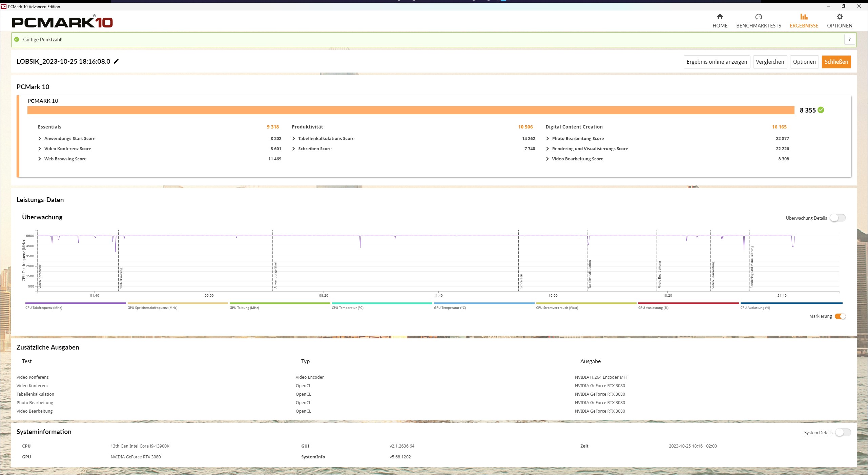Open the Benchmarktests tab
The height and width of the screenshot is (475, 868).
758,21
